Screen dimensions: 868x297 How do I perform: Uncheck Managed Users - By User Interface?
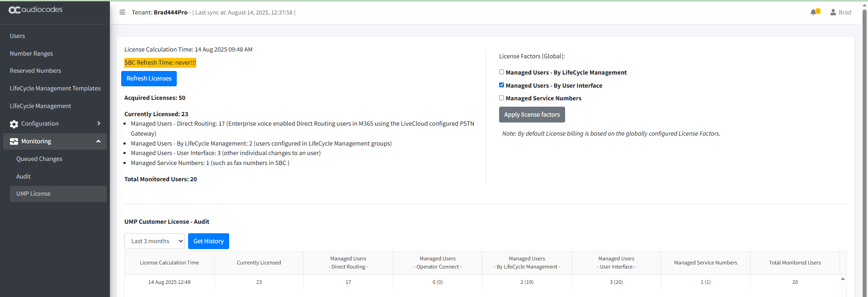pos(501,85)
